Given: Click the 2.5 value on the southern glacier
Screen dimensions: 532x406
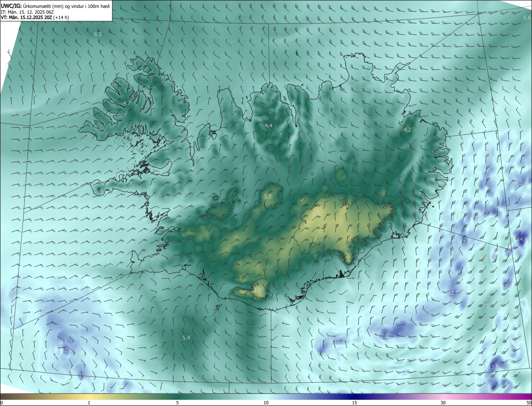Looking at the screenshot, I should pyautogui.click(x=258, y=291).
